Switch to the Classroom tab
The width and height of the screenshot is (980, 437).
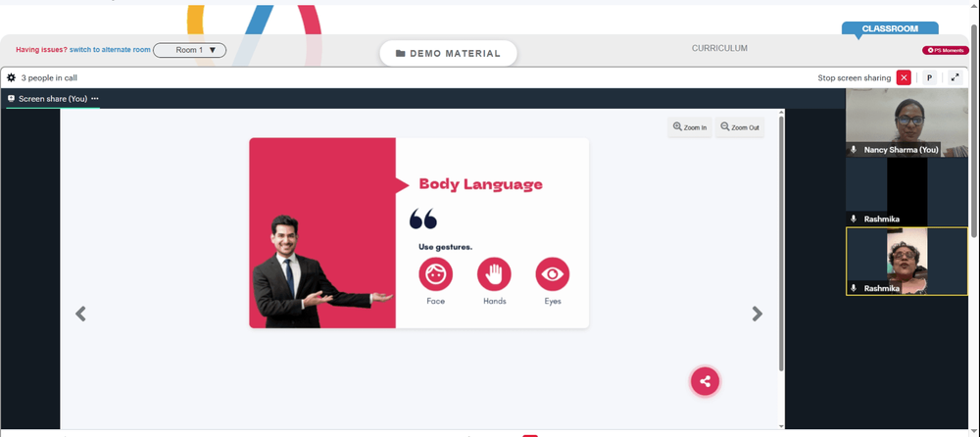tap(890, 28)
